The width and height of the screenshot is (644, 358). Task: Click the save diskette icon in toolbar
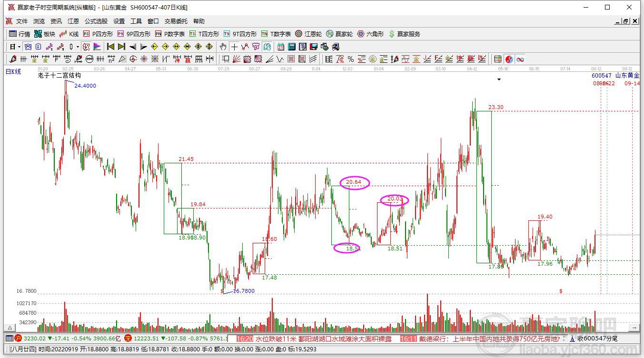coord(314,47)
